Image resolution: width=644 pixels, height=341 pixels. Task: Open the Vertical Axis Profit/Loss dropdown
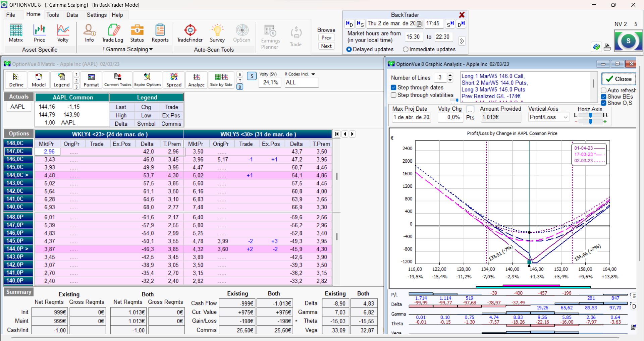point(565,117)
